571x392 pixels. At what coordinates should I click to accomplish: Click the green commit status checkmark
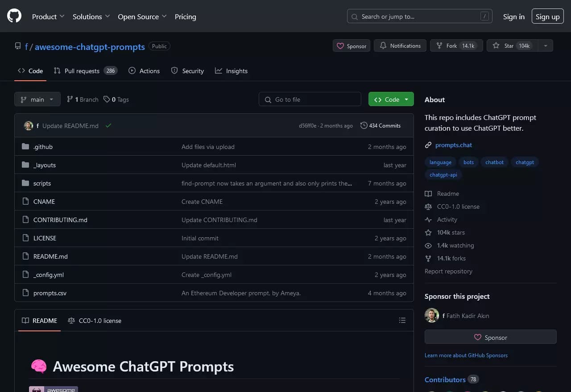click(x=108, y=126)
